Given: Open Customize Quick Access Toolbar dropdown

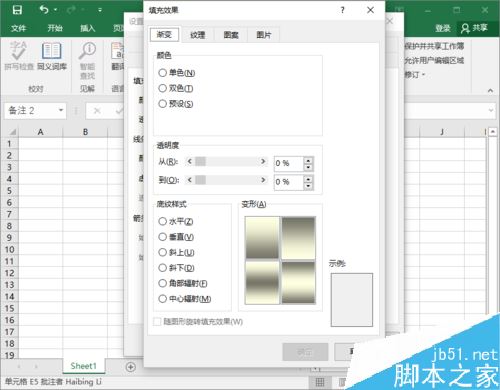Looking at the screenshot, I should (x=100, y=10).
